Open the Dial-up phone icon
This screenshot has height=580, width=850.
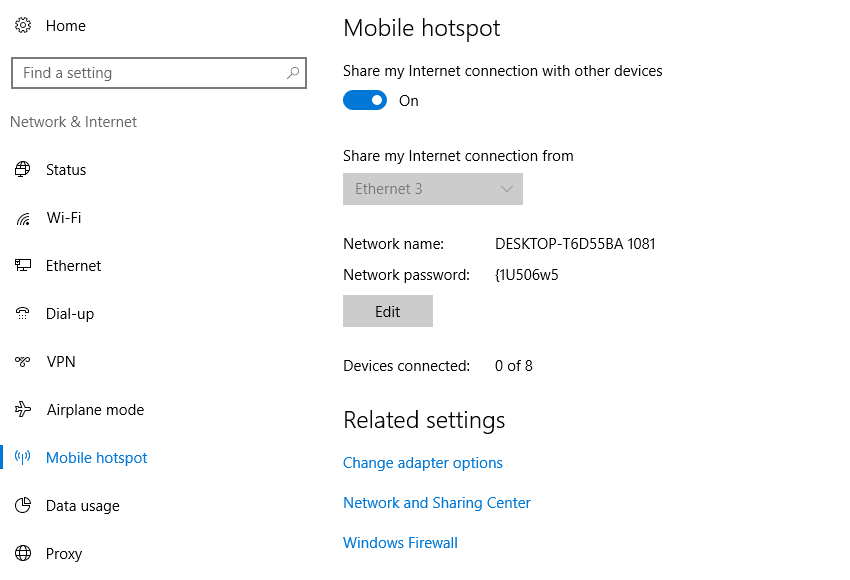click(x=23, y=313)
